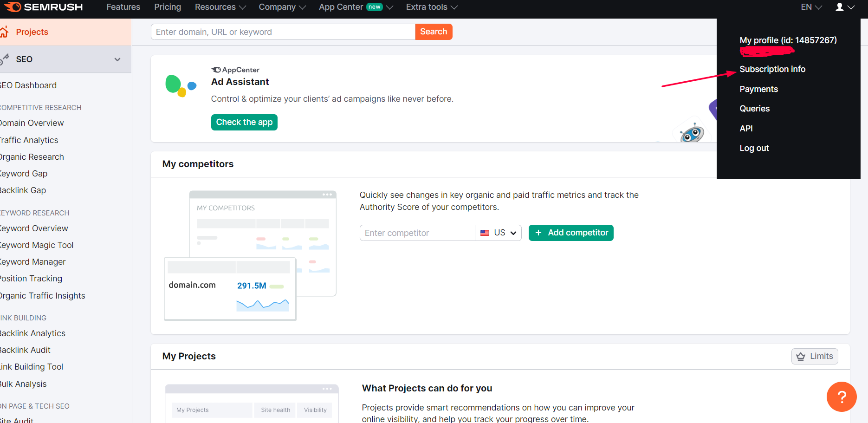Open the US country database dropdown

pyautogui.click(x=499, y=233)
